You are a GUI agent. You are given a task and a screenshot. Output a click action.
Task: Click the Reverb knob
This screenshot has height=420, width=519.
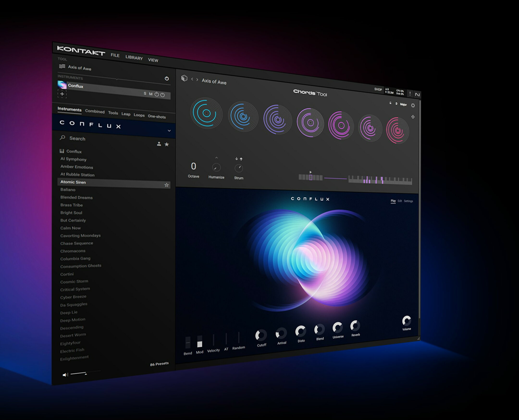pyautogui.click(x=355, y=326)
